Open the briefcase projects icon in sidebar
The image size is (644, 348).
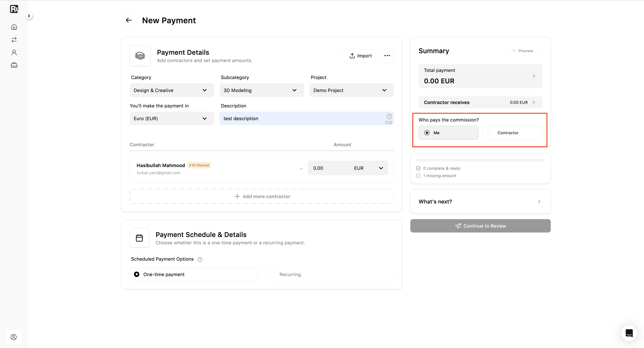coord(14,65)
